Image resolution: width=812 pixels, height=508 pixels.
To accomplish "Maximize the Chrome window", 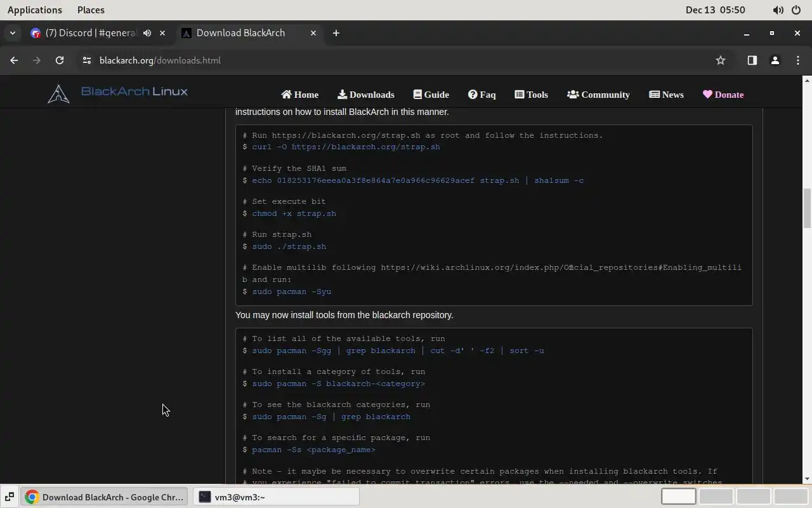I will [x=772, y=33].
